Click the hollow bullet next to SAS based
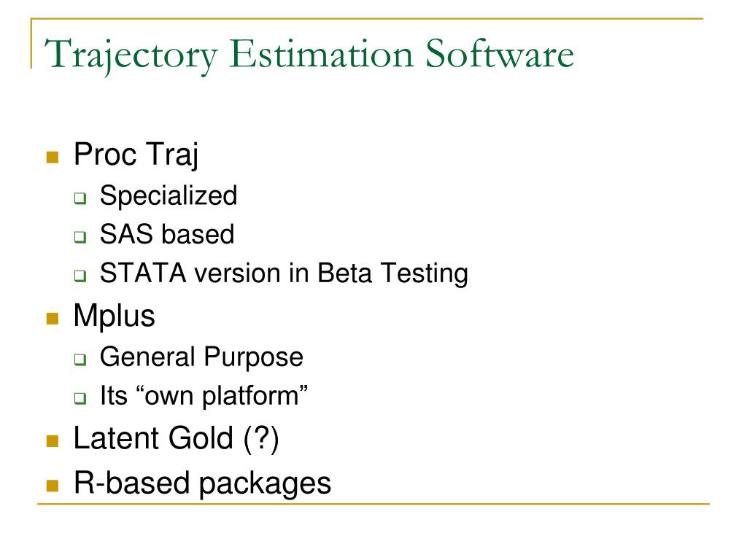 point(80,237)
